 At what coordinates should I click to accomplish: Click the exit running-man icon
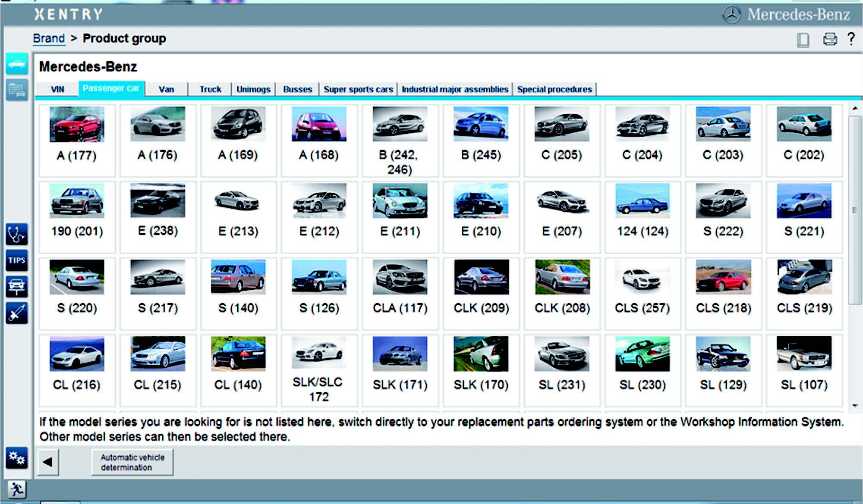pos(17,489)
